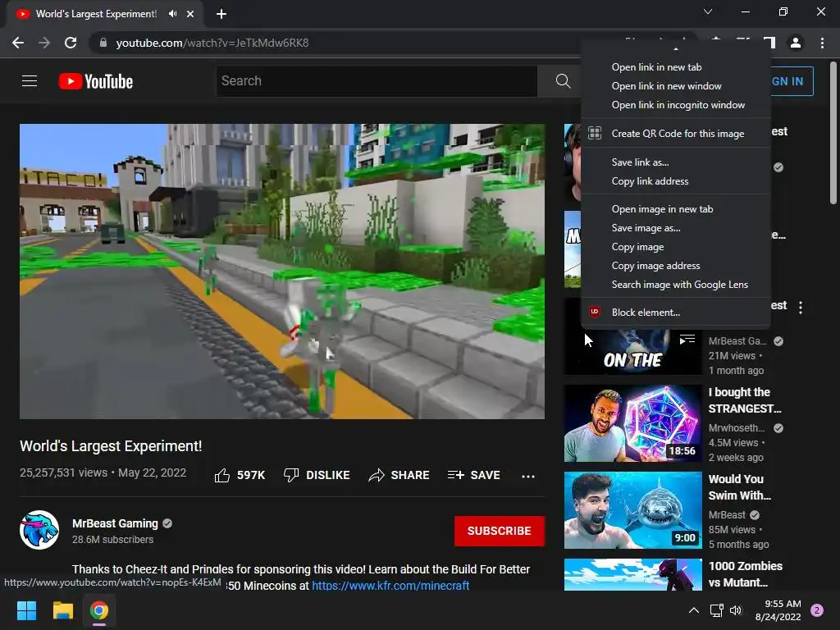The height and width of the screenshot is (630, 840).
Task: Click the '28.6M subscribers' text
Action: click(113, 540)
